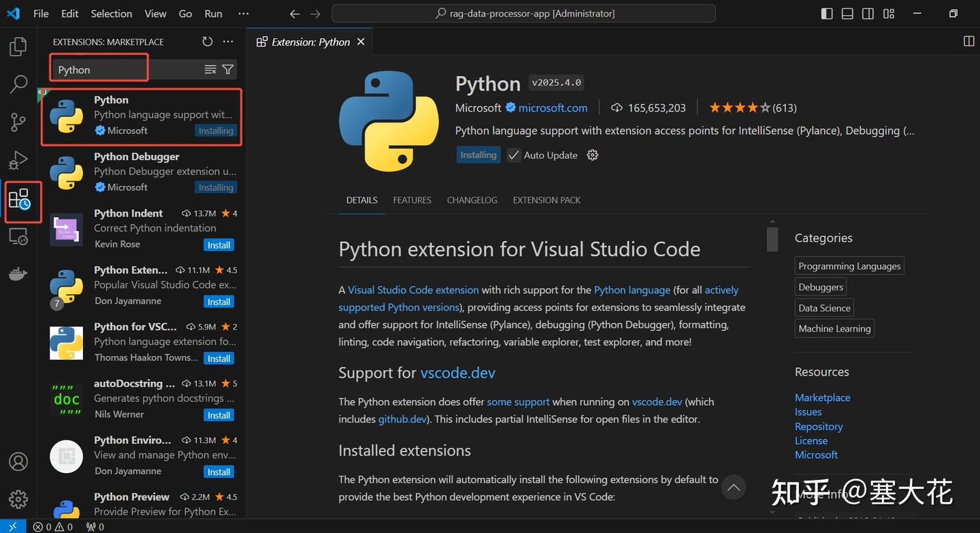The image size is (980, 533).
Task: Switch to the FEATURES tab
Action: 412,199
